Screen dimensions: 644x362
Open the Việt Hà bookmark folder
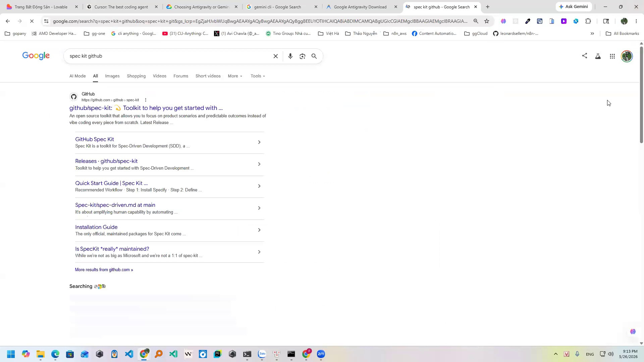click(x=328, y=34)
